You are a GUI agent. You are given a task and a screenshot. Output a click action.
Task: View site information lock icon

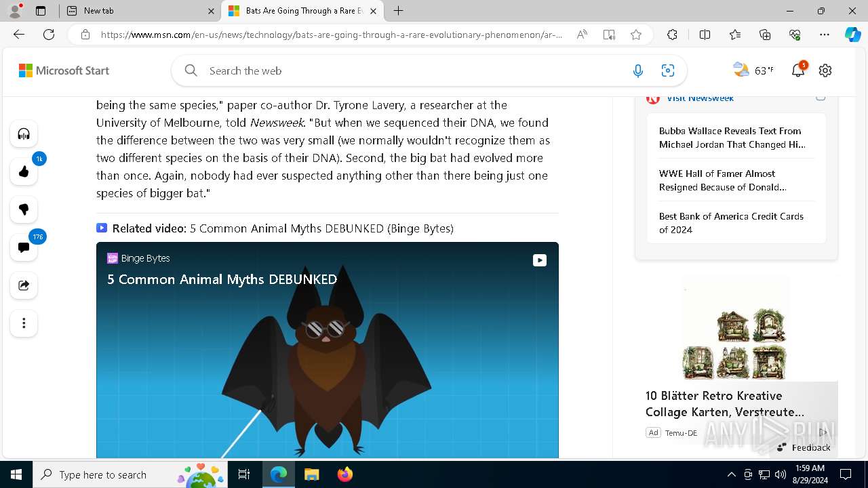tap(85, 35)
